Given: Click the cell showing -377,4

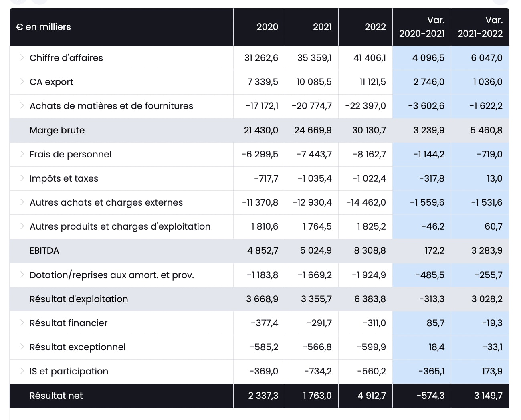Looking at the screenshot, I should 264,323.
